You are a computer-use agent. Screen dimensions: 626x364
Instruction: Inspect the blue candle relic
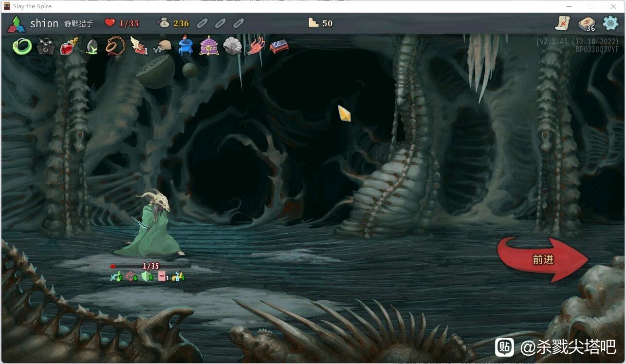(185, 46)
